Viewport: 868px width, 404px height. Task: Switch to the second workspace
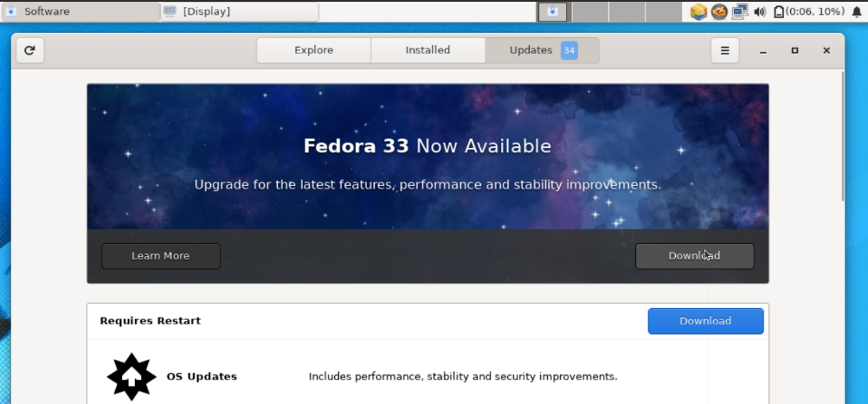pos(590,11)
